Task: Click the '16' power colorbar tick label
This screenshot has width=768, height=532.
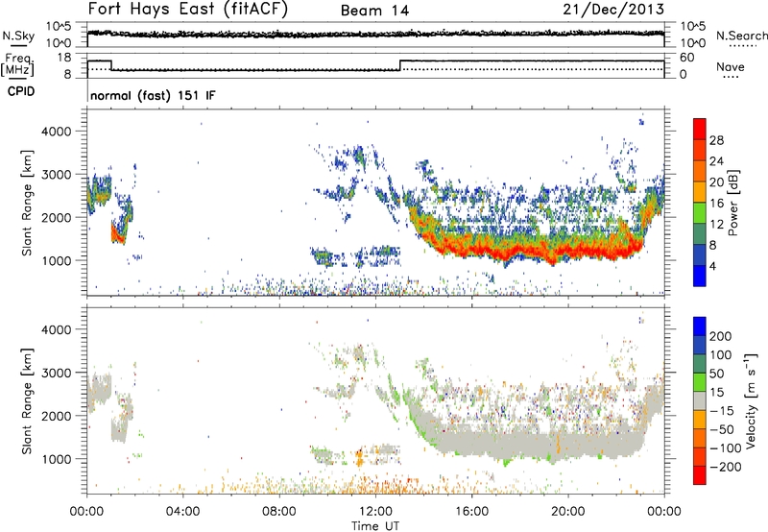Action: [x=716, y=204]
